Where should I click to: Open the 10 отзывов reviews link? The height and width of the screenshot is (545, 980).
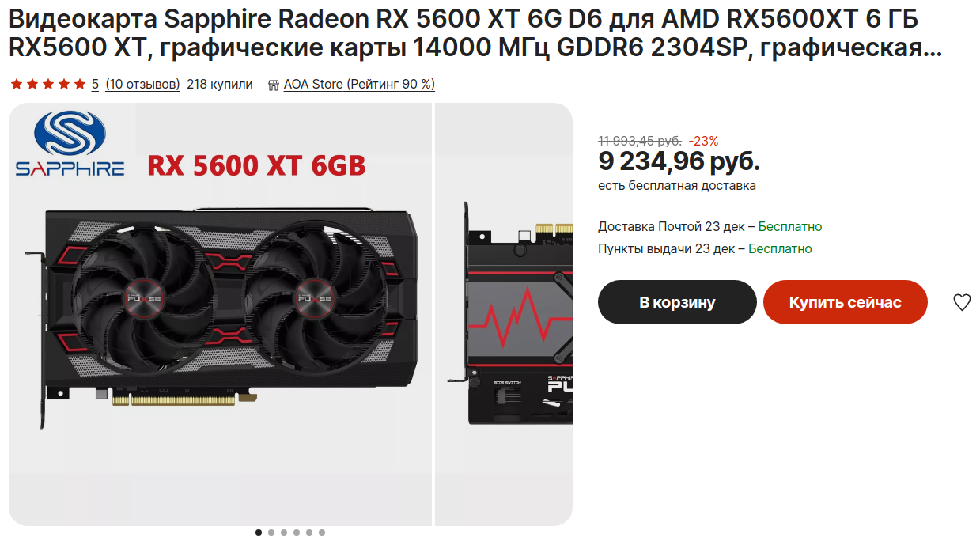142,84
